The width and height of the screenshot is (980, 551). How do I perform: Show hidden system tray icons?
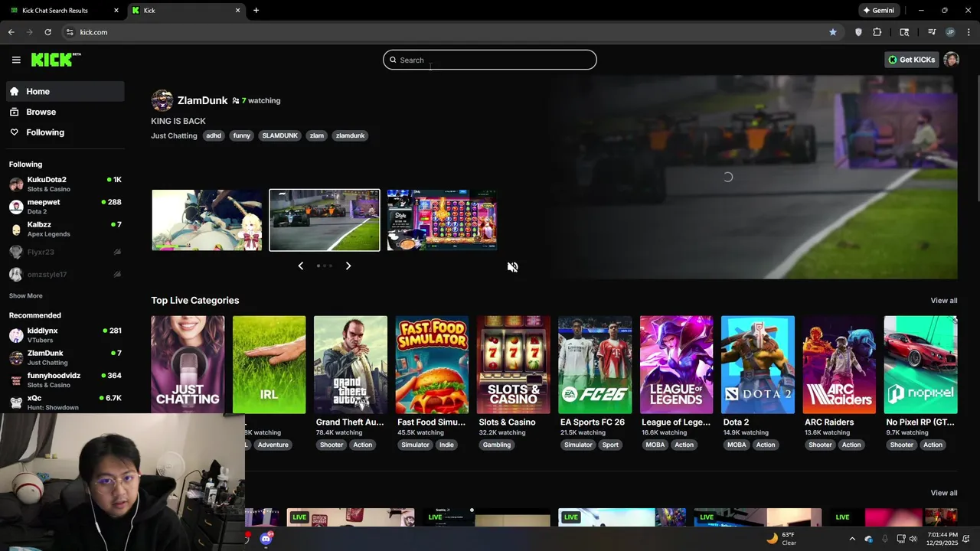point(852,539)
